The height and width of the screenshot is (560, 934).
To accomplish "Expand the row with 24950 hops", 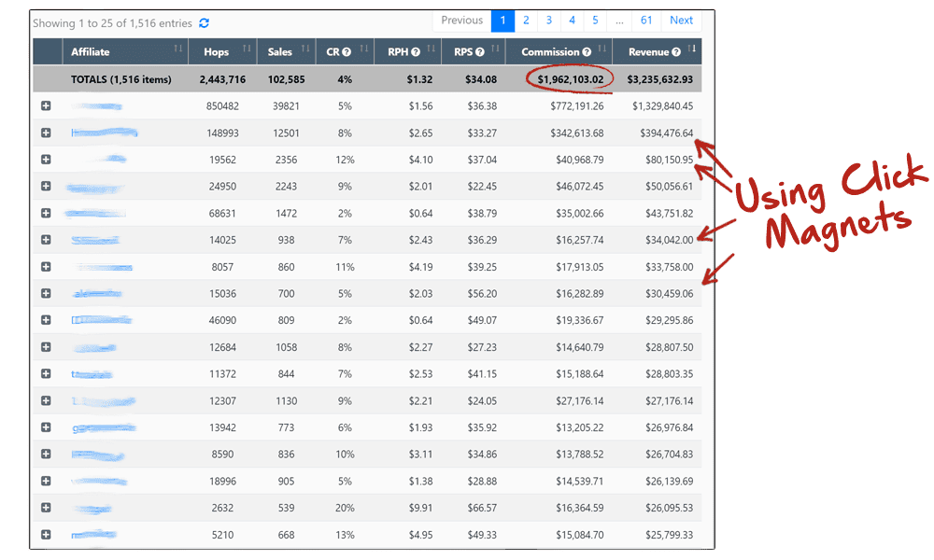I will point(46,187).
